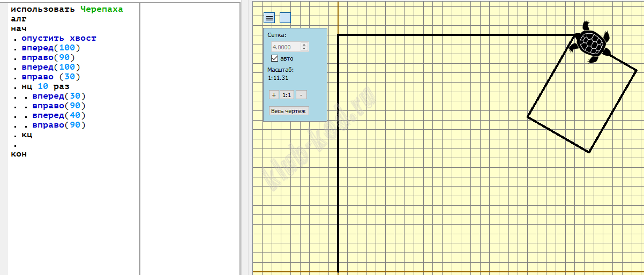
Task: Reset scale with the 1:1 button
Action: (287, 95)
